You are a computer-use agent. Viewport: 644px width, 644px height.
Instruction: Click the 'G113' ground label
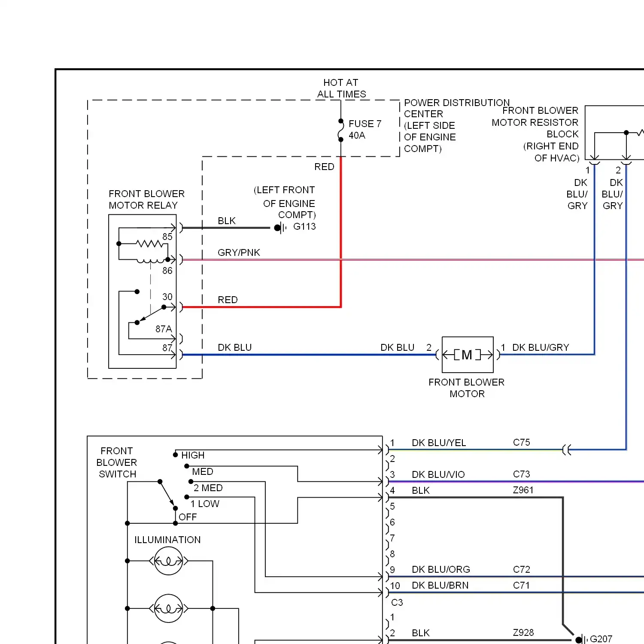coord(304,226)
